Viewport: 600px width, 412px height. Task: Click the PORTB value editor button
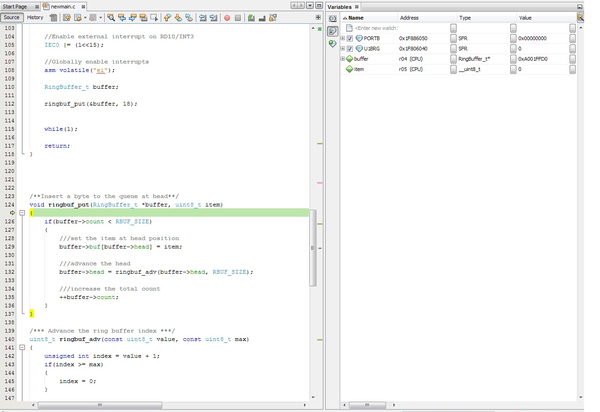point(572,38)
